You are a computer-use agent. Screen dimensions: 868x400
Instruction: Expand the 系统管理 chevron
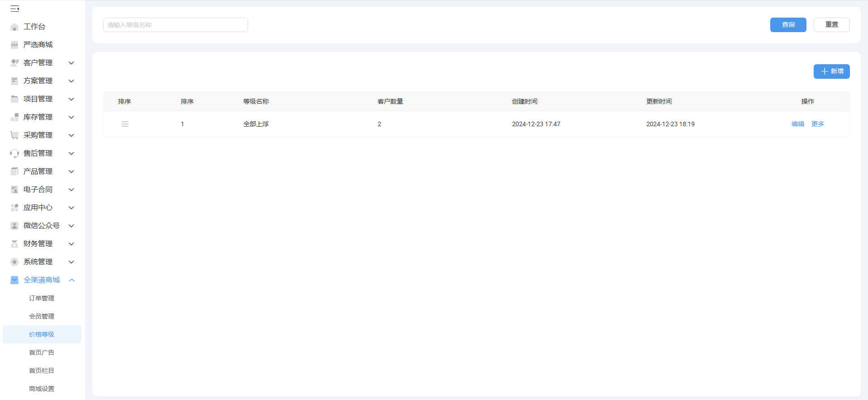pos(71,262)
